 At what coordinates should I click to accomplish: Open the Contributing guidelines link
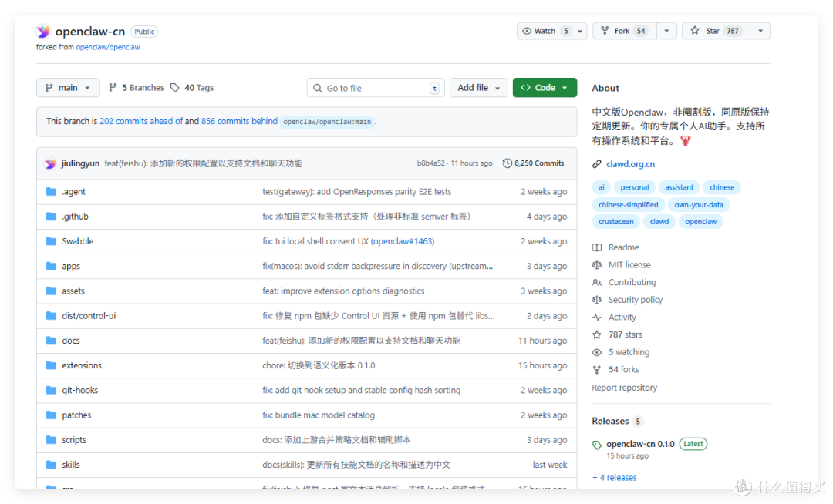[x=632, y=282]
